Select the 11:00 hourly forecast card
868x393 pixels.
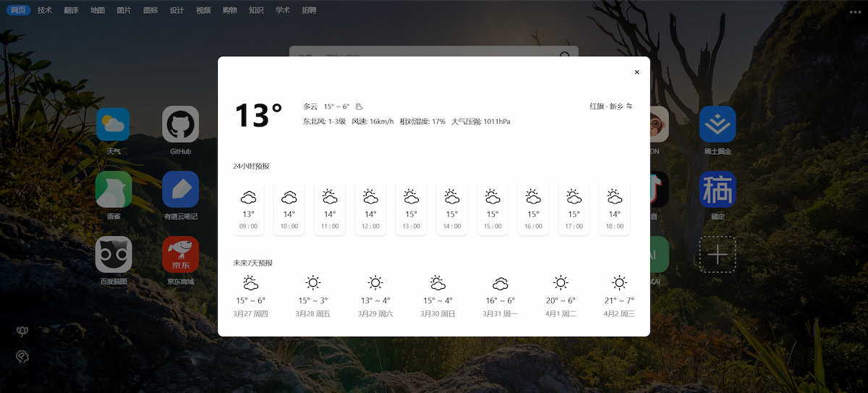pyautogui.click(x=330, y=208)
